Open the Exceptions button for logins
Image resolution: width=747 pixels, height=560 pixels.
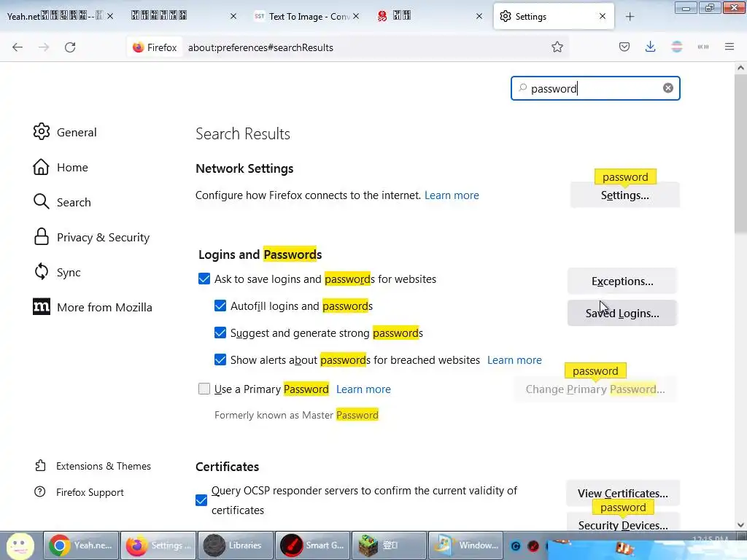[x=622, y=281]
